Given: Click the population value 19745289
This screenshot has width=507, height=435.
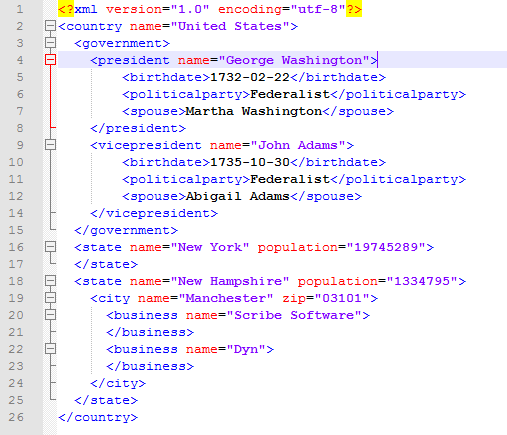Looking at the screenshot, I should [x=386, y=247].
